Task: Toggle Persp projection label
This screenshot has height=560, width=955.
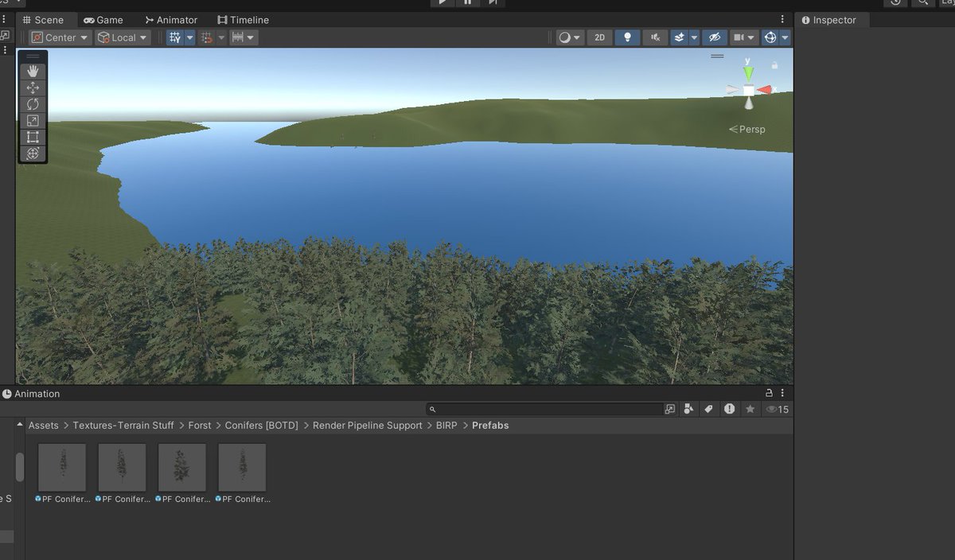Action: [747, 129]
